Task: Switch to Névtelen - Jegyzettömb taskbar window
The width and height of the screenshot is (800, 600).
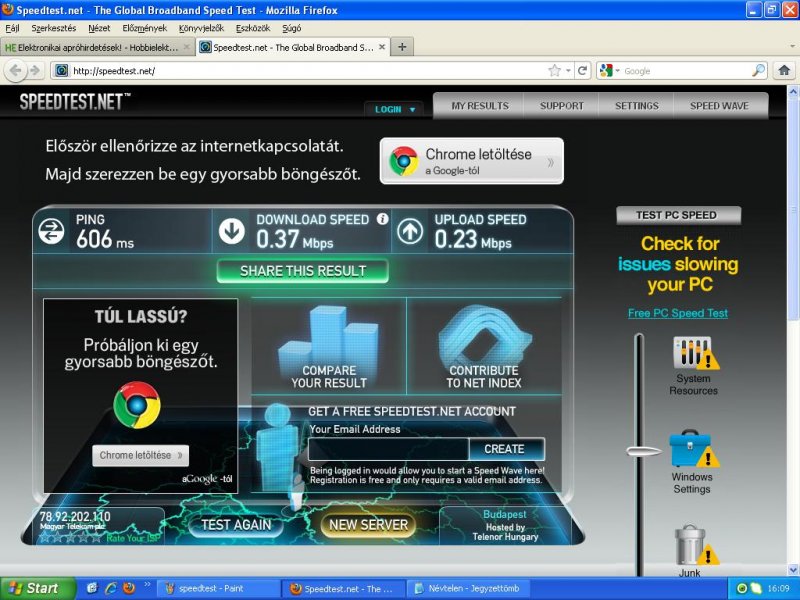Action: tap(466, 588)
